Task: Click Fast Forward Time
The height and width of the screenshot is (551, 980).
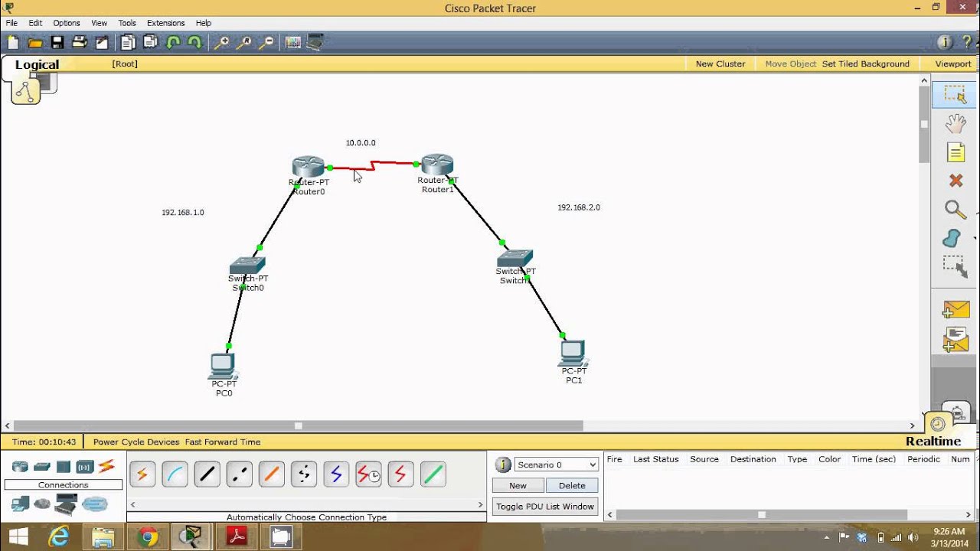Action: pos(223,442)
